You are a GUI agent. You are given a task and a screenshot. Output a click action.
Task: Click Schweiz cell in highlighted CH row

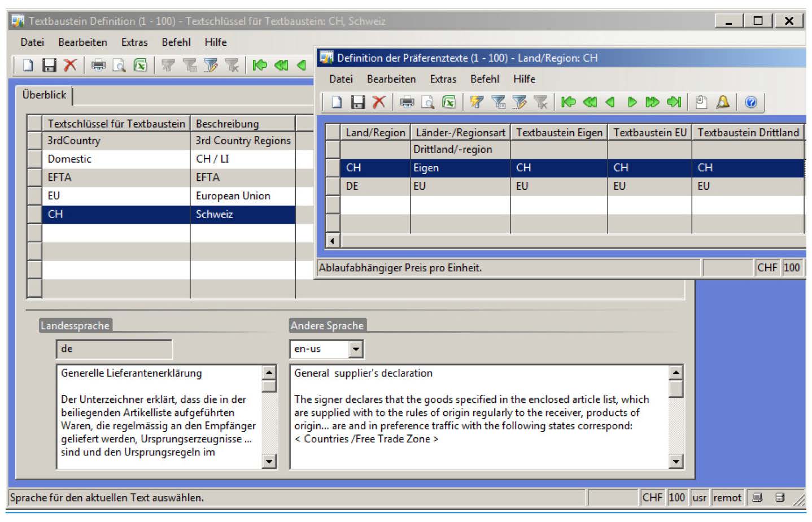243,215
